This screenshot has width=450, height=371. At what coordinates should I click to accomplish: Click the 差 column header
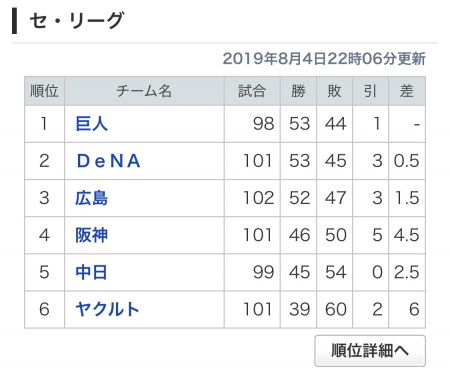point(407,91)
